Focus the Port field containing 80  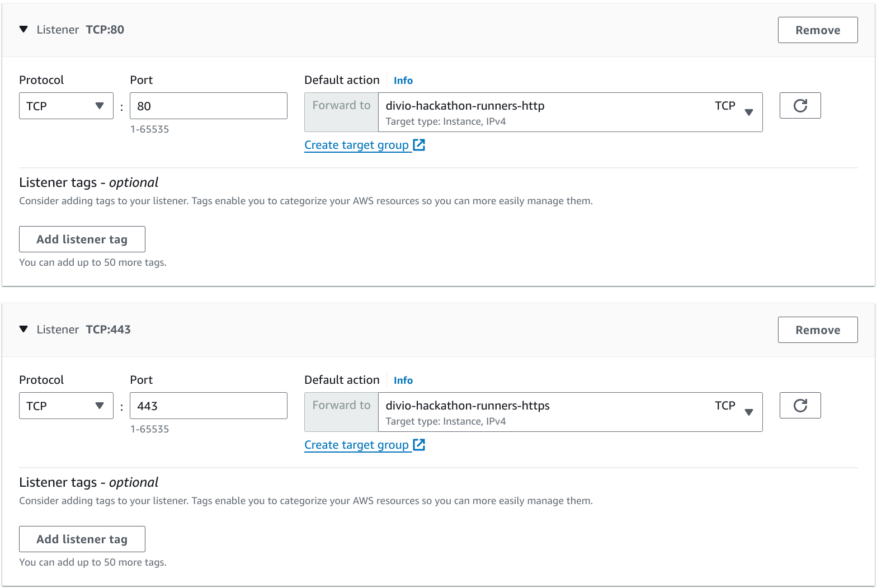pos(208,106)
